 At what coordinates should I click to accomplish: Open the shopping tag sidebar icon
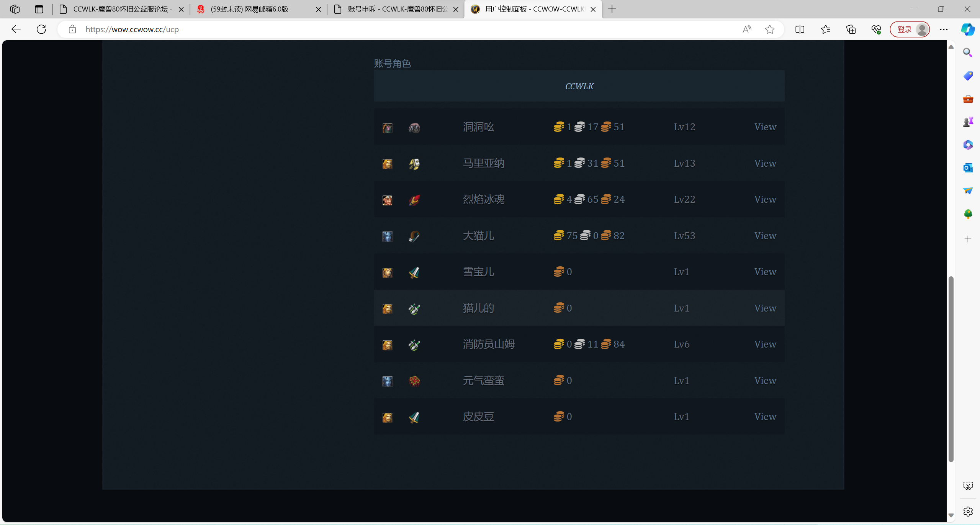click(x=968, y=76)
